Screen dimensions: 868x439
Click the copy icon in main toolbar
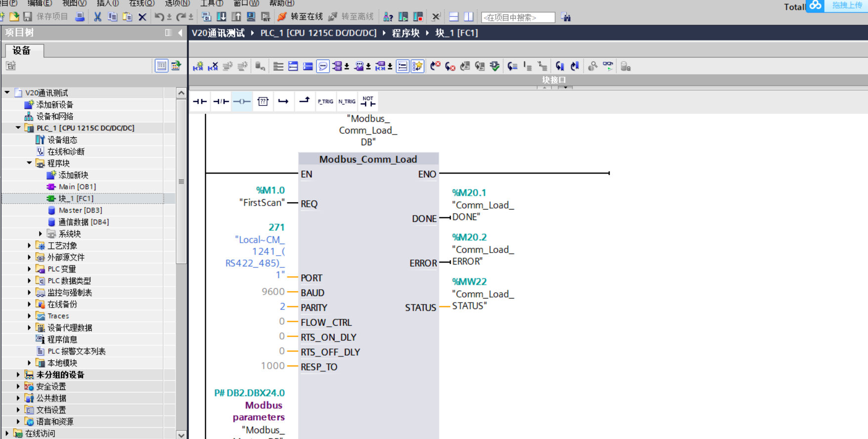pyautogui.click(x=112, y=17)
